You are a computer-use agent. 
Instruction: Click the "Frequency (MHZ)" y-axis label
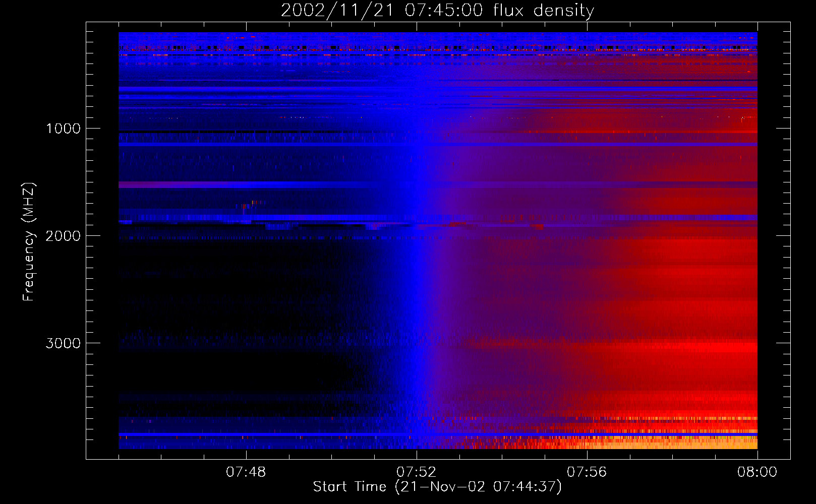coord(29,242)
